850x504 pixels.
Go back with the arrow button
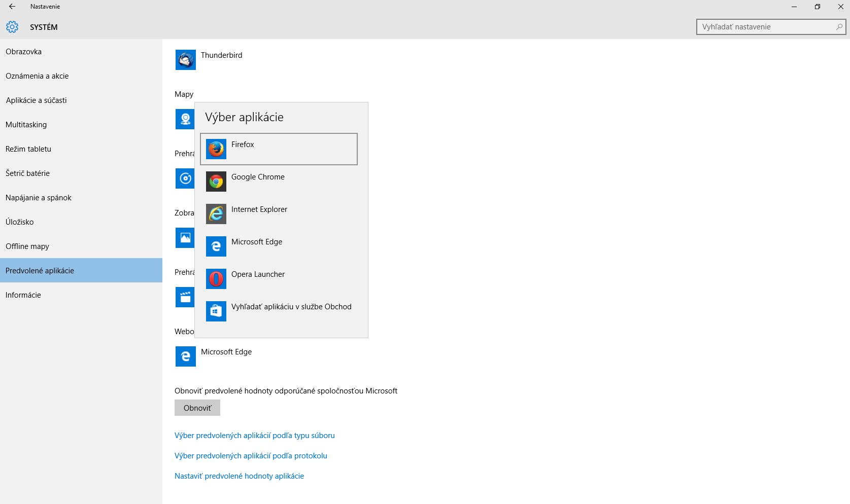pyautogui.click(x=12, y=7)
